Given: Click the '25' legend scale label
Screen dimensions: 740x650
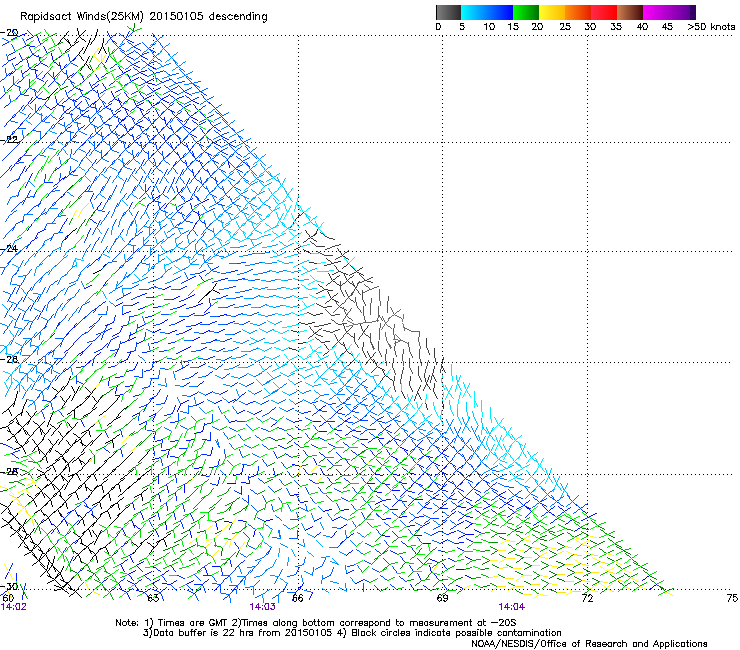Looking at the screenshot, I should 565,27.
